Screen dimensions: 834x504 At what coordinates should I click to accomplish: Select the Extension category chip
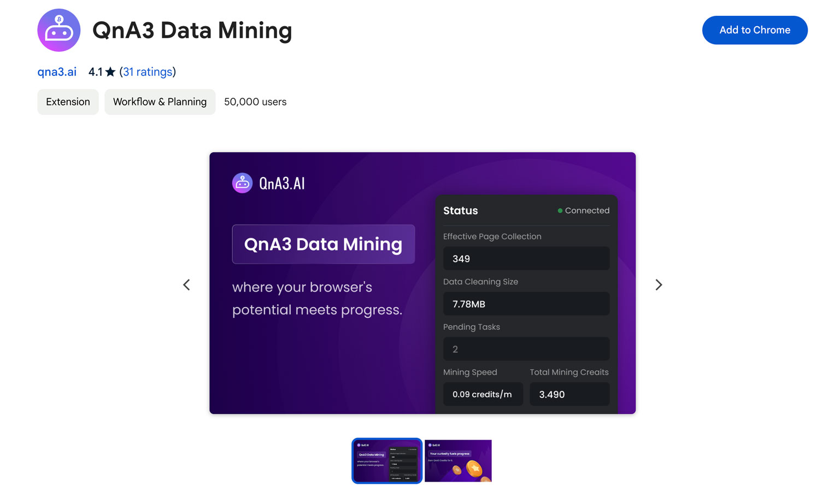68,102
